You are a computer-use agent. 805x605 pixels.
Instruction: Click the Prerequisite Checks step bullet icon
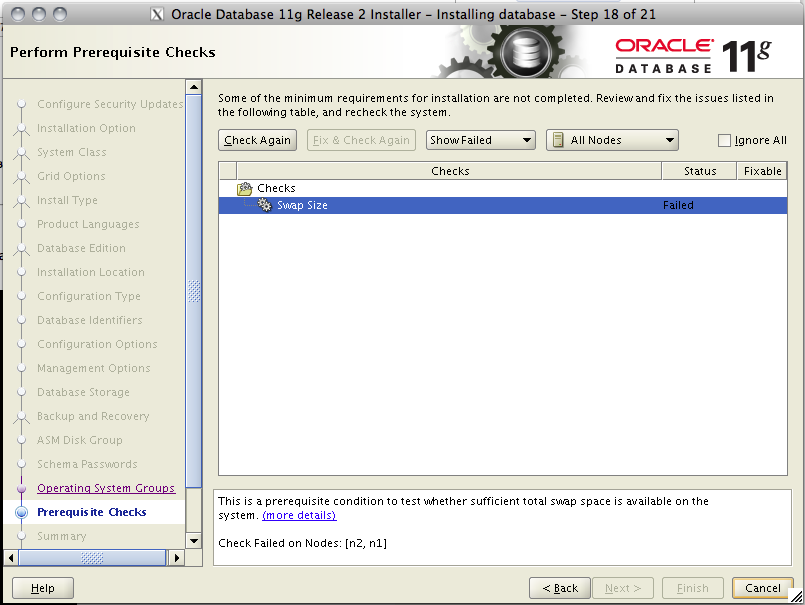click(x=22, y=512)
